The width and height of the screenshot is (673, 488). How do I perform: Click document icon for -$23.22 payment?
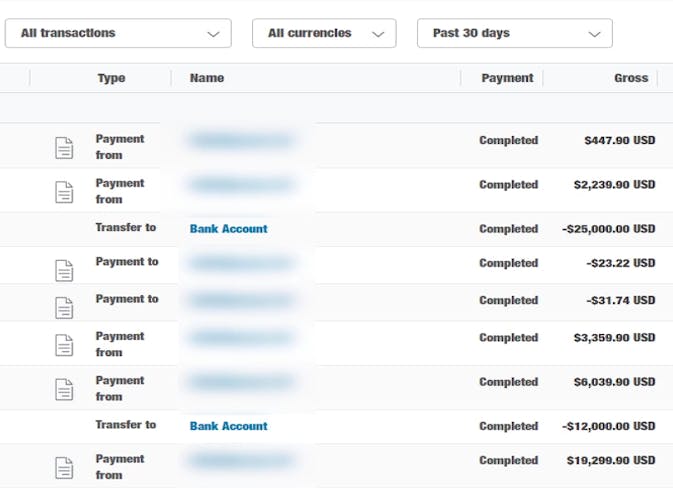pyautogui.click(x=64, y=270)
